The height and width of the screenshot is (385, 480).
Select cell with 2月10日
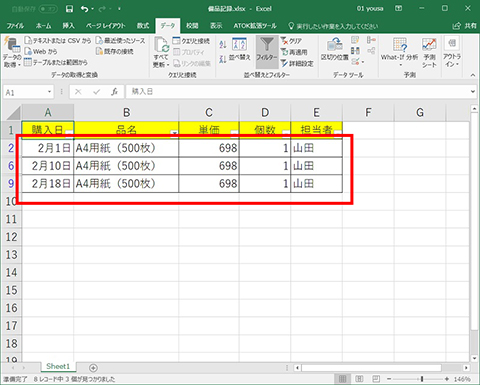pyautogui.click(x=48, y=166)
